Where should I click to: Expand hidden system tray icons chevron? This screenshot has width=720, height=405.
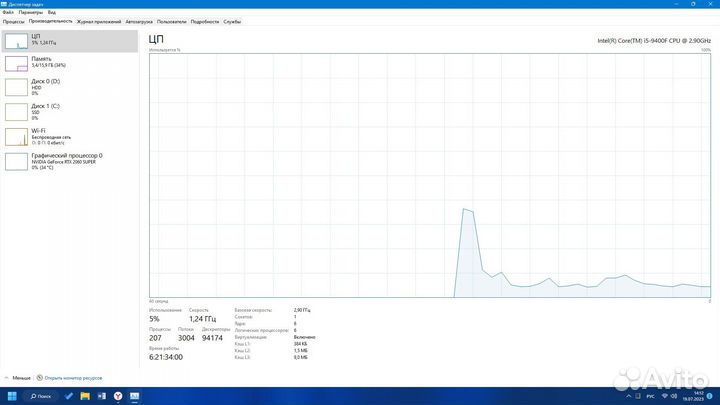pyautogui.click(x=629, y=396)
